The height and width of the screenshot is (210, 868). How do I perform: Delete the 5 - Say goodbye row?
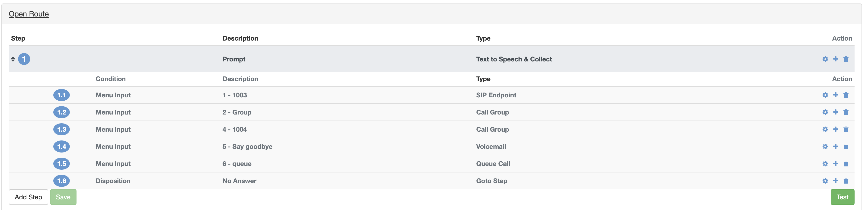coord(846,147)
